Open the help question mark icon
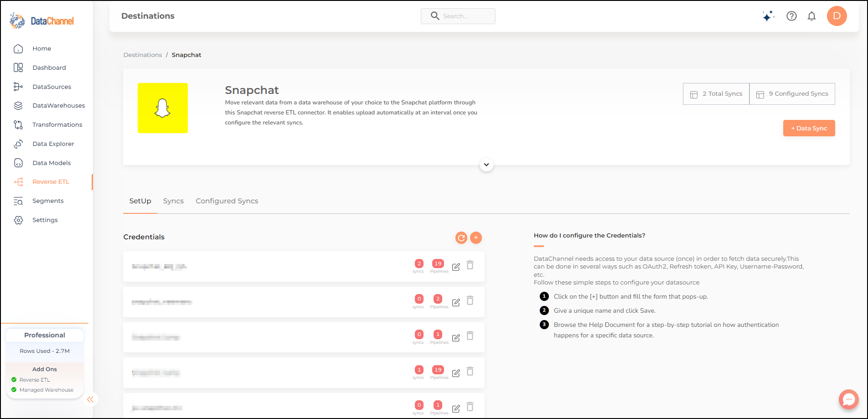 [791, 16]
